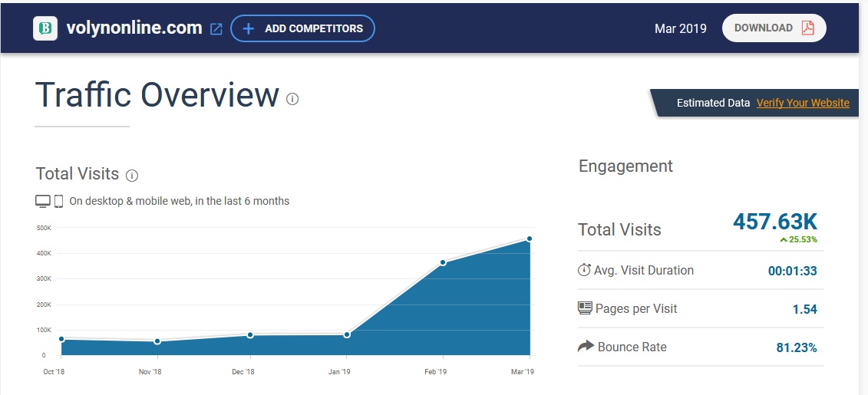Click the Feb '19 data point on the chart
The width and height of the screenshot is (868, 395).
pyautogui.click(x=443, y=262)
